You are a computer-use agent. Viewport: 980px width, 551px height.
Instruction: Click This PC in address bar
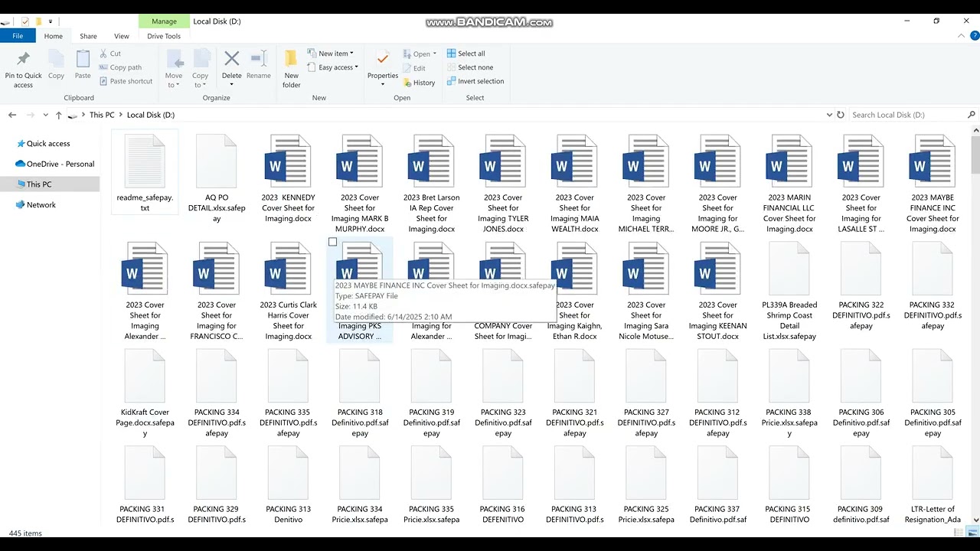[x=102, y=115]
